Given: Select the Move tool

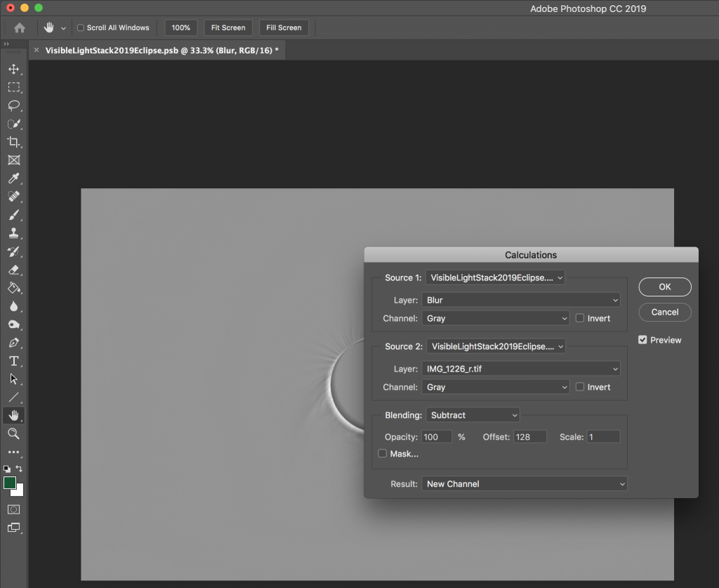Looking at the screenshot, I should tap(13, 69).
